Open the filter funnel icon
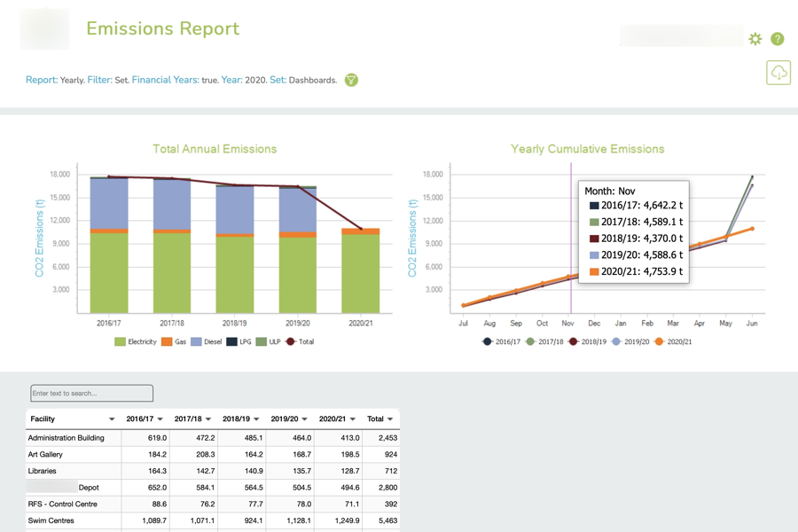The width and height of the screenshot is (798, 532). (x=351, y=80)
